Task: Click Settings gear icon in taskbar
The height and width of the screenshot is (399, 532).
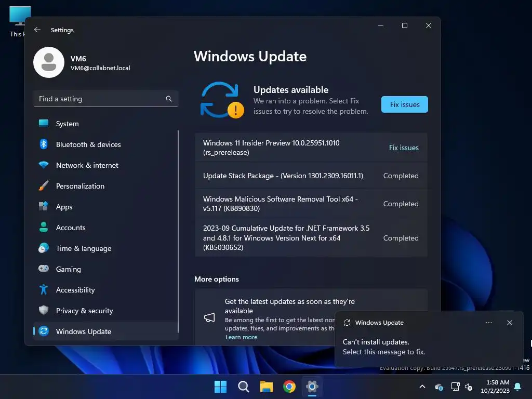Action: 312,387
